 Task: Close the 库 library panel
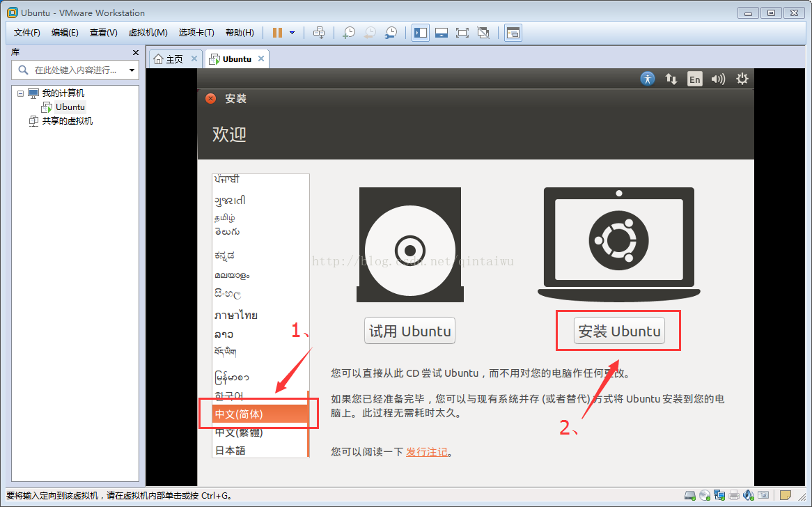pyautogui.click(x=136, y=52)
